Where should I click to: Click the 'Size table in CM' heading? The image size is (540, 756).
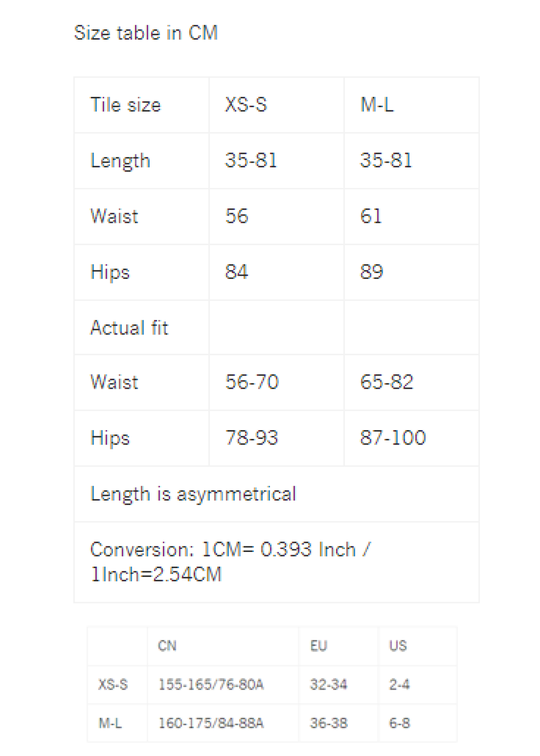(146, 33)
